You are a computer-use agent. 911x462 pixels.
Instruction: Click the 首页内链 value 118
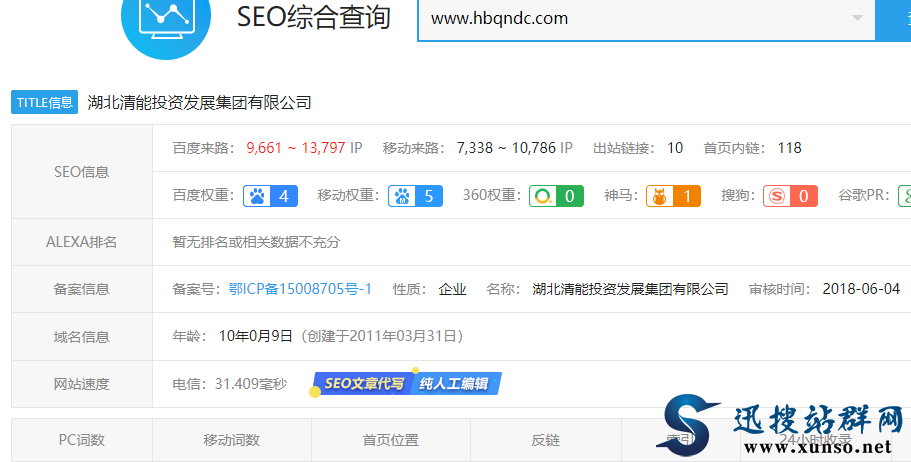[x=790, y=148]
